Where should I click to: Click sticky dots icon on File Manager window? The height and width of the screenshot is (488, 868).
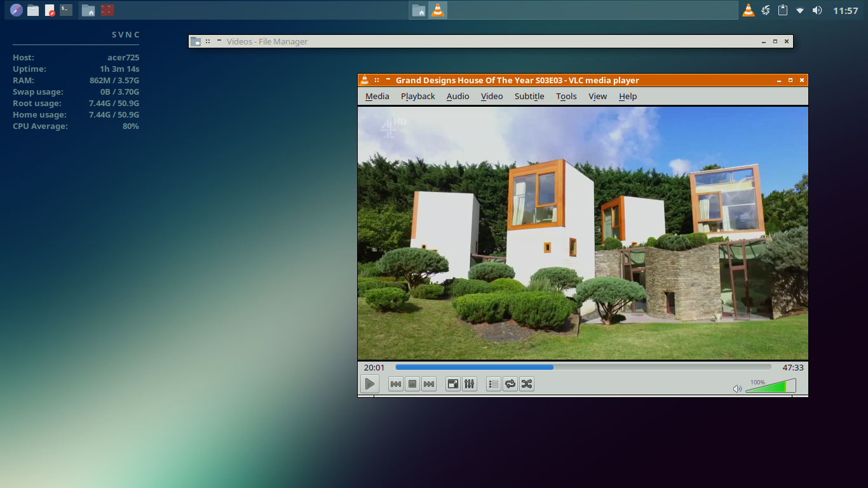[208, 41]
